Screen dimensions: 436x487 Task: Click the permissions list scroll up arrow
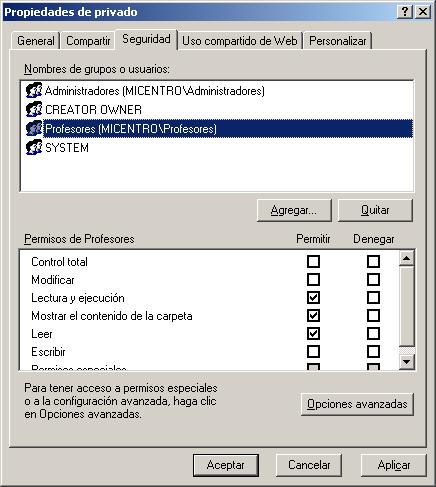point(407,258)
